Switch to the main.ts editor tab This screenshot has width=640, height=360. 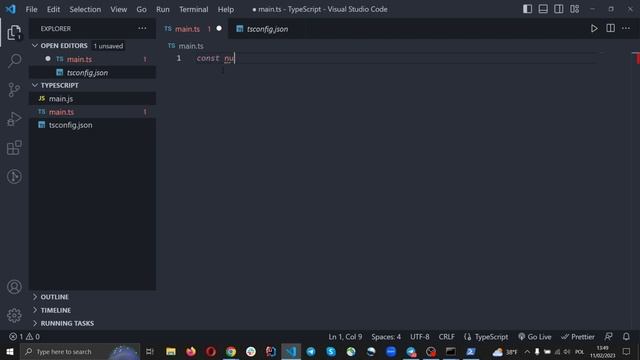pyautogui.click(x=192, y=29)
